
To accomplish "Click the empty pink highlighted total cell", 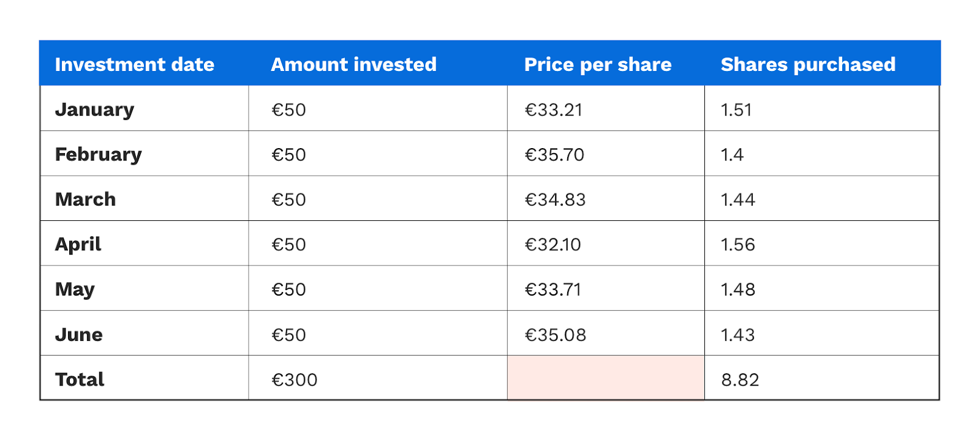I will 606,378.
